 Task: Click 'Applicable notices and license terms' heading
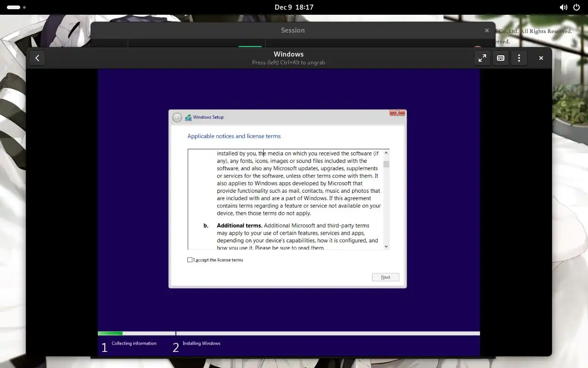(x=234, y=136)
